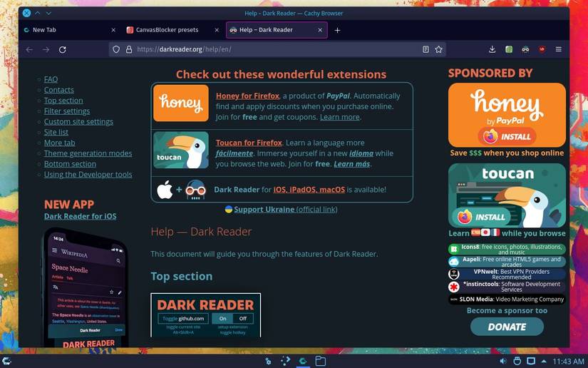
Task: Click Install on toucan sponsor banner
Action: coord(481,217)
